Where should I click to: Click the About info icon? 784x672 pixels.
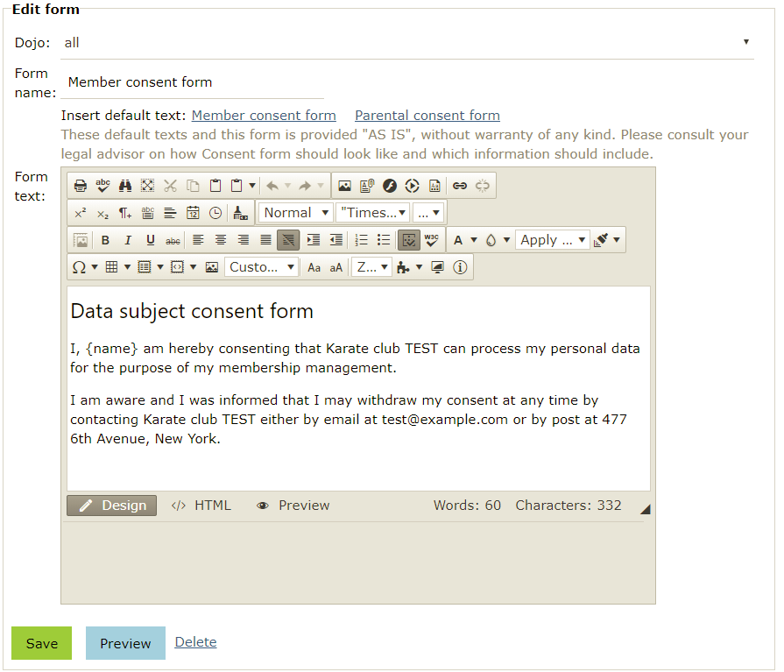[460, 267]
